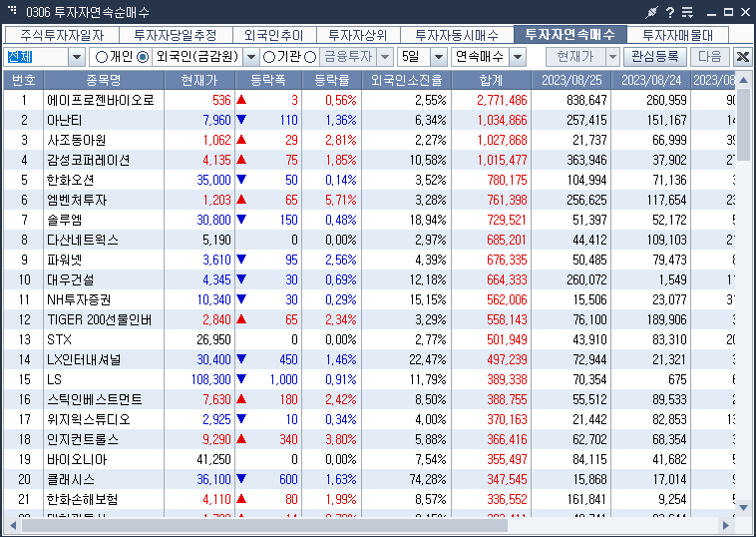The height and width of the screenshot is (537, 756).
Task: Click the 2023/08/25 column header
Action: (571, 80)
